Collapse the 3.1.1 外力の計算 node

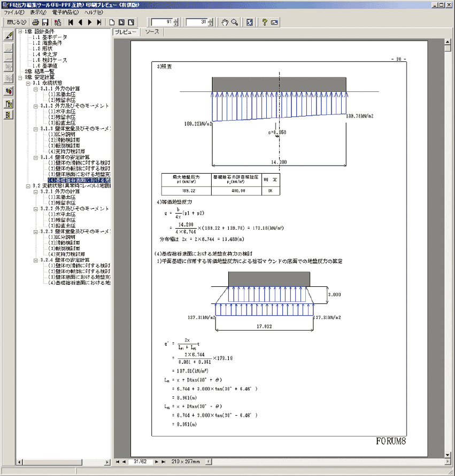click(x=36, y=89)
